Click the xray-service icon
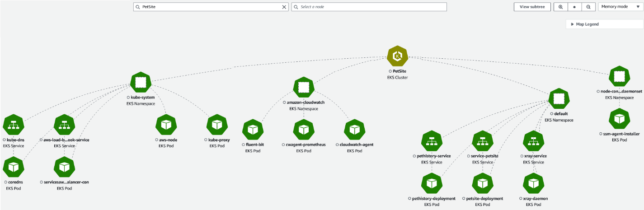Viewport: 644px width, 210px height. (x=534, y=141)
